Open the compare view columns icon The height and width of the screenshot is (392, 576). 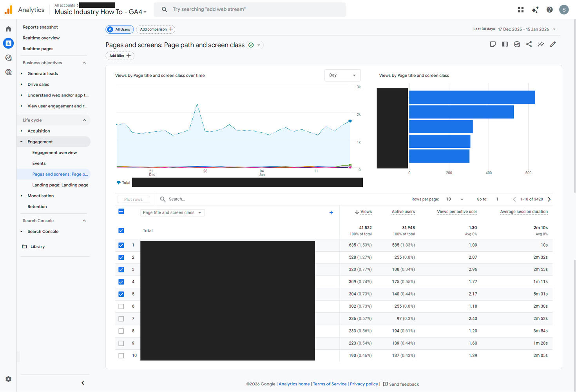coord(505,44)
